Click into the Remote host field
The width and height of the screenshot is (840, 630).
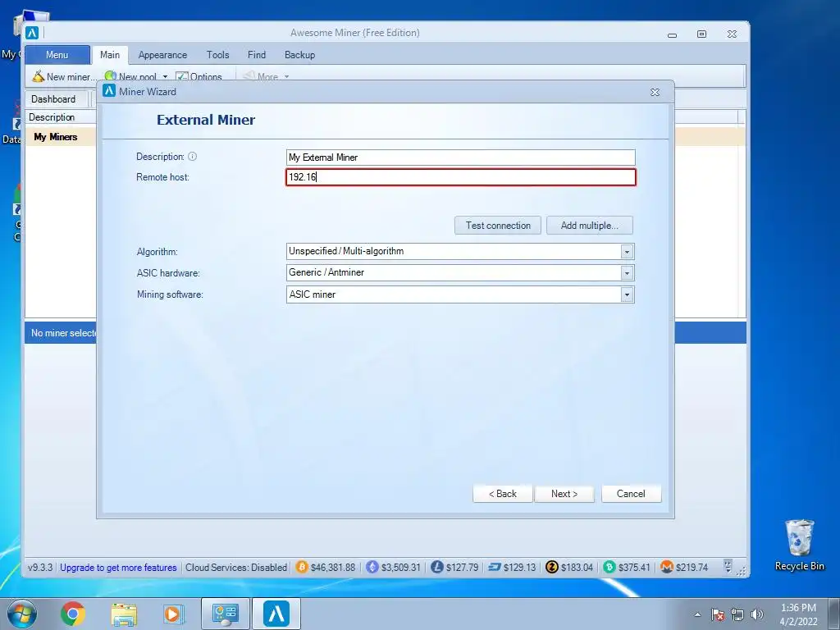[x=461, y=177]
